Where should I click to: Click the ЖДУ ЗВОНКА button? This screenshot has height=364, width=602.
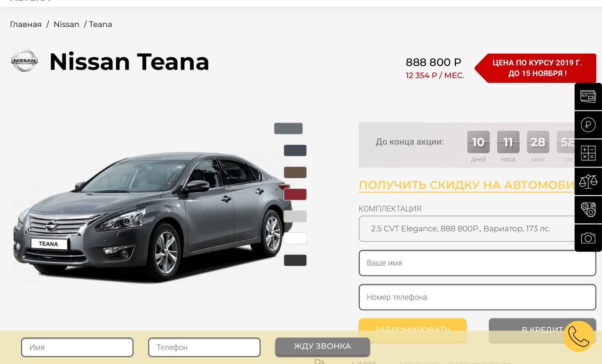pos(323,347)
